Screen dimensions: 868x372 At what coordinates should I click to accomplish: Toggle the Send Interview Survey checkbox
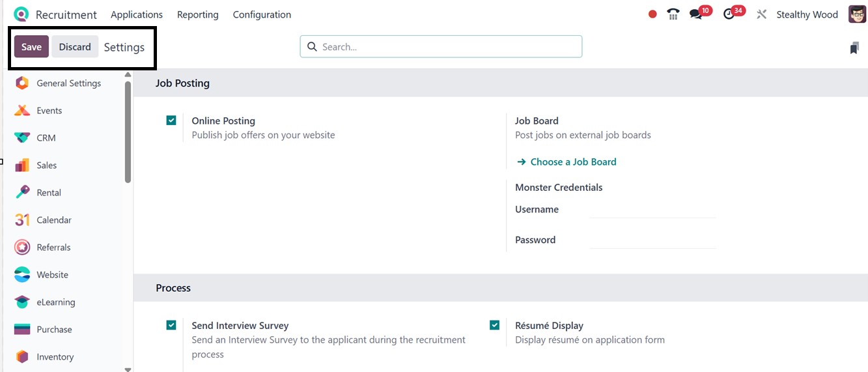point(171,325)
